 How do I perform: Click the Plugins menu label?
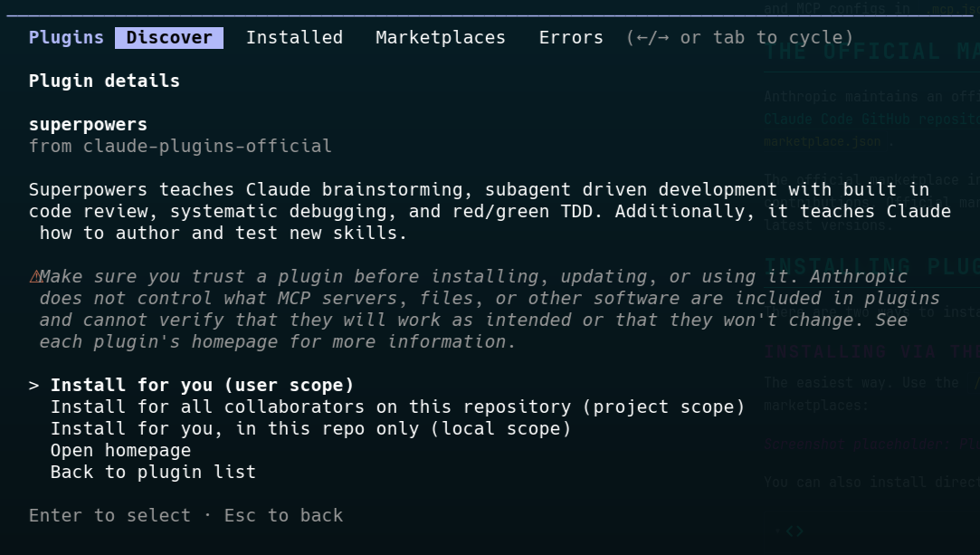pyautogui.click(x=66, y=37)
